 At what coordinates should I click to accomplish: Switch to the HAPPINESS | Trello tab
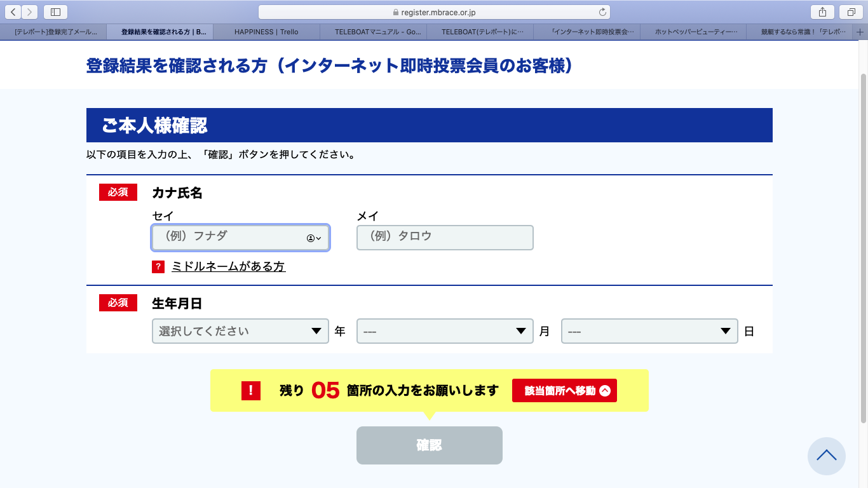pyautogui.click(x=266, y=32)
